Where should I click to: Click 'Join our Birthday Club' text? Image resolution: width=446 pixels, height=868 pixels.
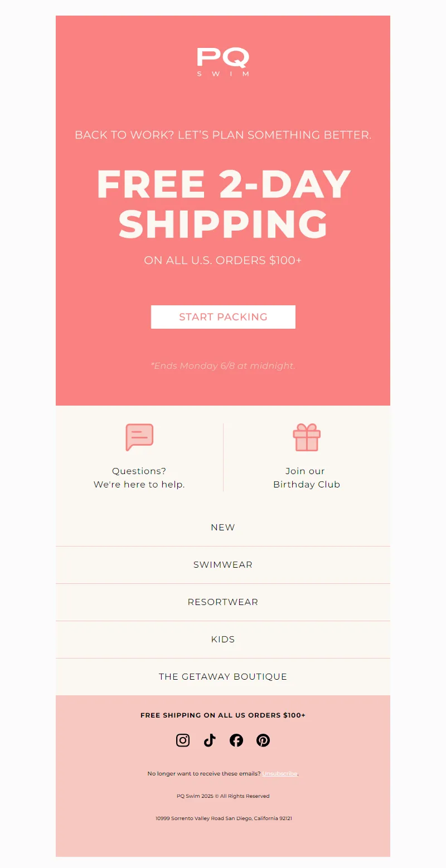pos(307,478)
